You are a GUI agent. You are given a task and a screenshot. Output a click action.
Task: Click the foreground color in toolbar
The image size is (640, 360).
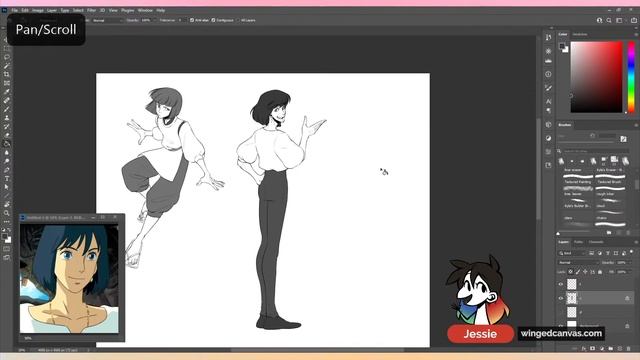click(x=4, y=237)
